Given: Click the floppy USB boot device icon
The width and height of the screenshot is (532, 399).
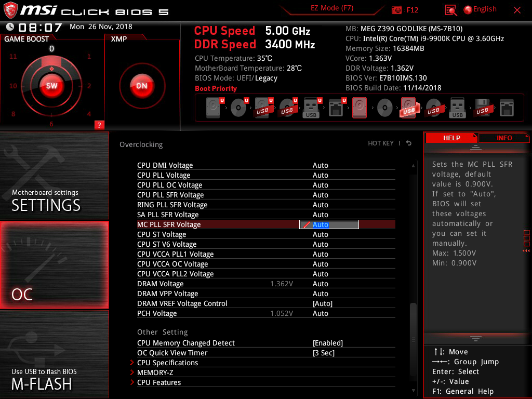Looking at the screenshot, I should tap(482, 108).
